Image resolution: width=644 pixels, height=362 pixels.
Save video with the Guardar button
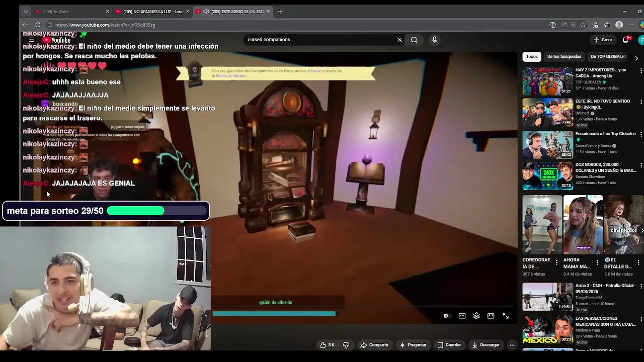[449, 345]
